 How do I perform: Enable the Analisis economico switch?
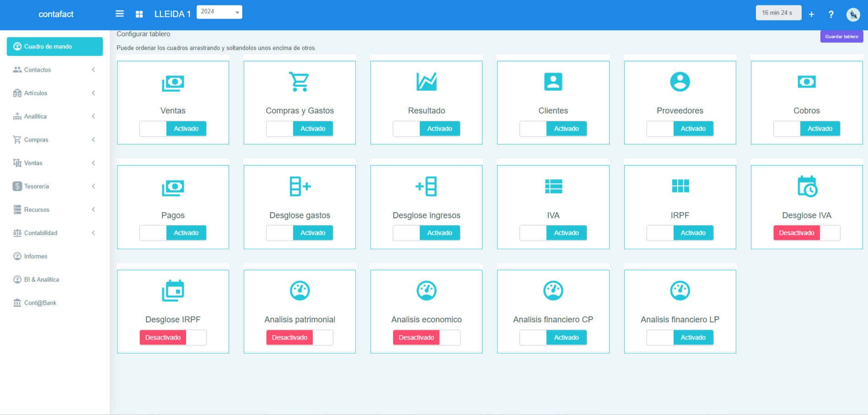426,338
